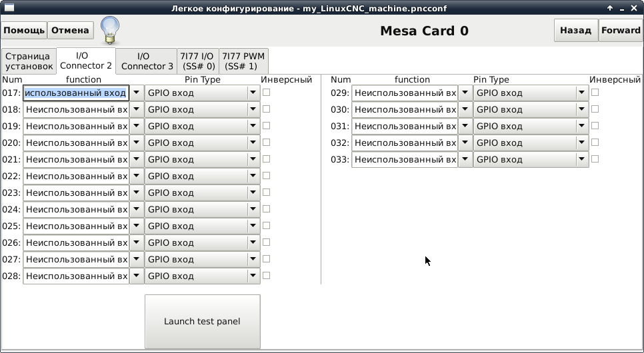The width and height of the screenshot is (644, 353).
Task: Toggle invert checkbox for pin 033
Action: (595, 159)
